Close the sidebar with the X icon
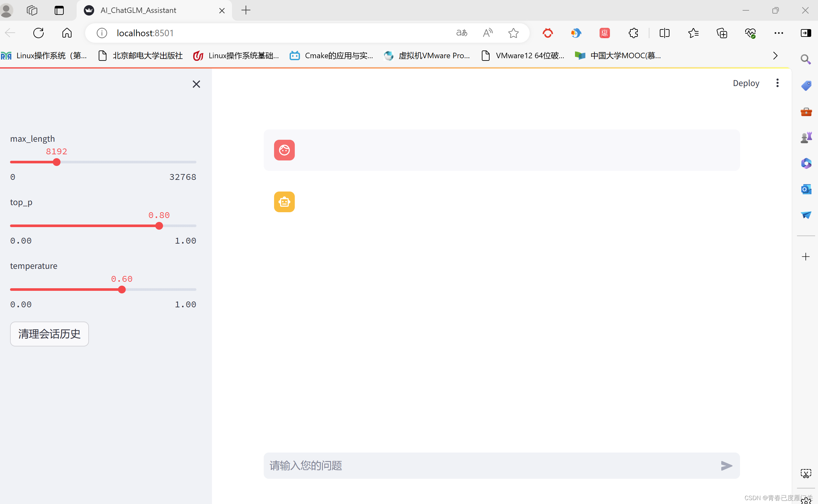 [x=196, y=84]
